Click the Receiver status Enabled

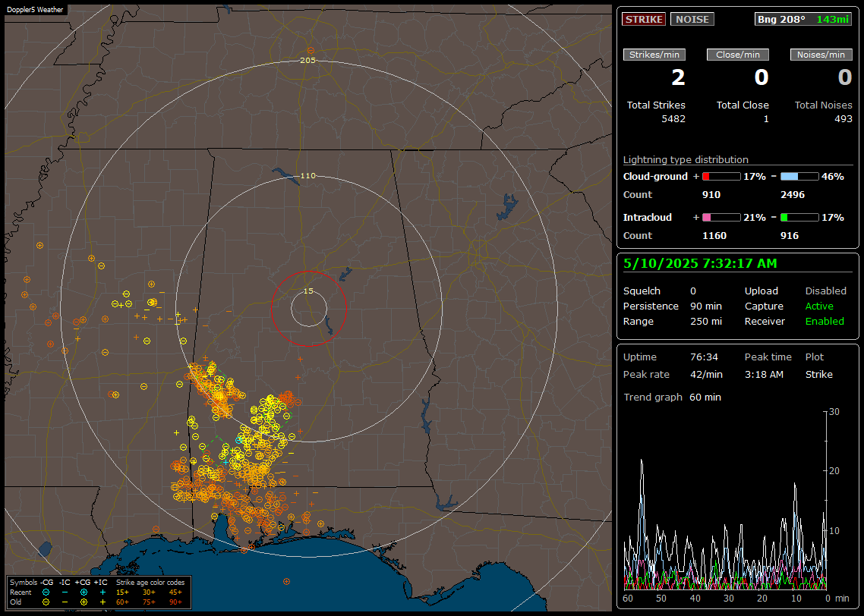[x=825, y=322]
